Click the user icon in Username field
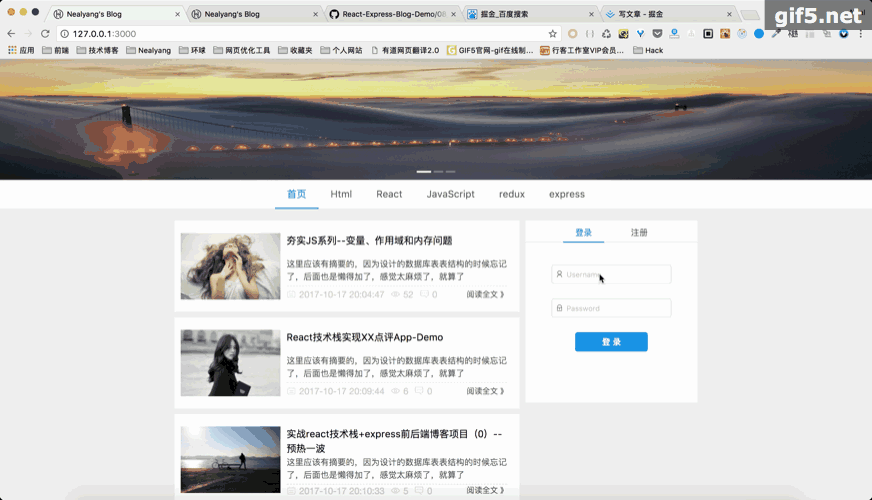Screen dimensions: 872x500 coord(559,274)
